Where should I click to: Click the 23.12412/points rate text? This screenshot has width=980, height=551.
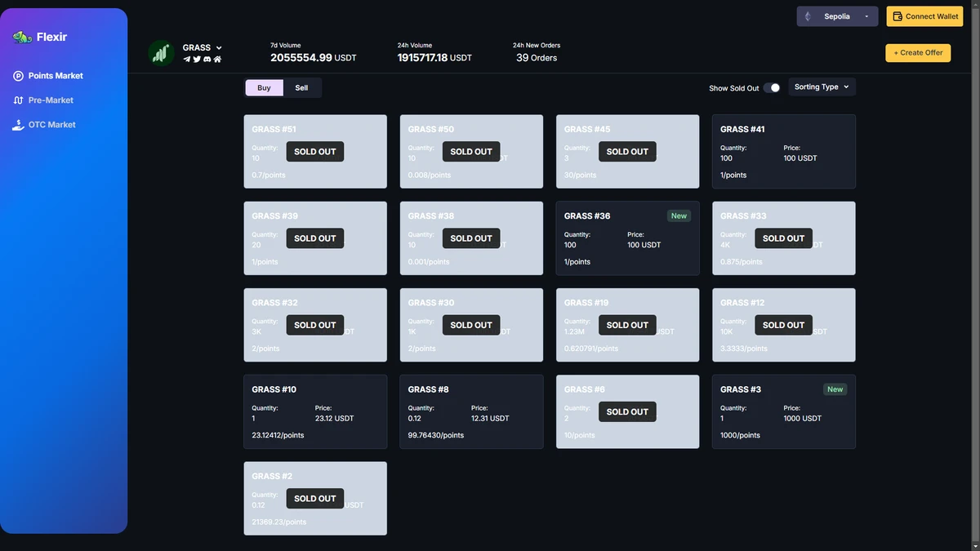[x=278, y=435]
